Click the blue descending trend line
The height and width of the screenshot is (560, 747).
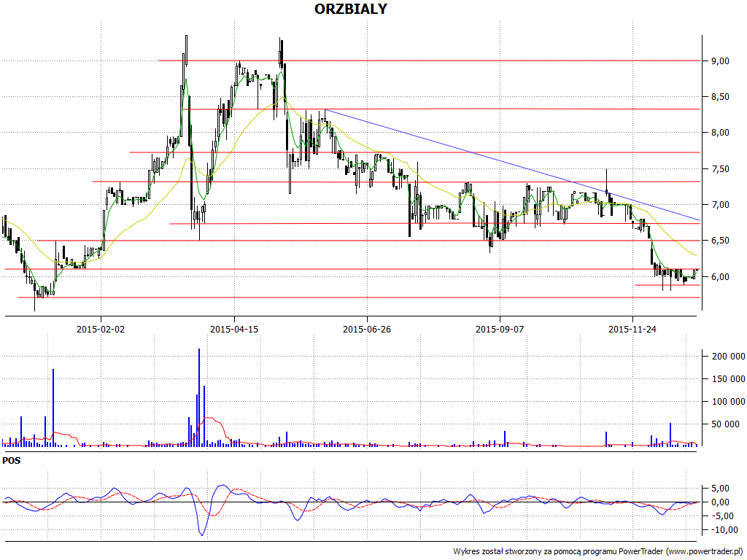[x=513, y=166]
